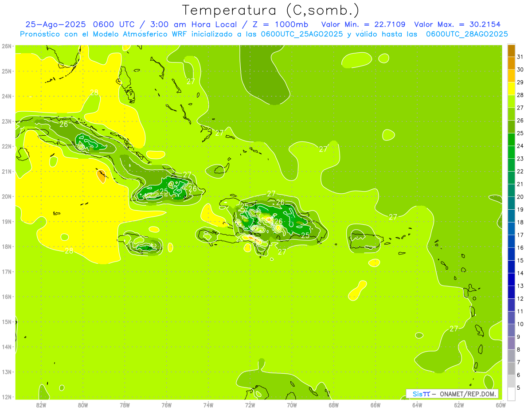Viewport: 532px width, 411px height.
Task: Click the teal swatch between 19 and 20
Action: pos(511,203)
